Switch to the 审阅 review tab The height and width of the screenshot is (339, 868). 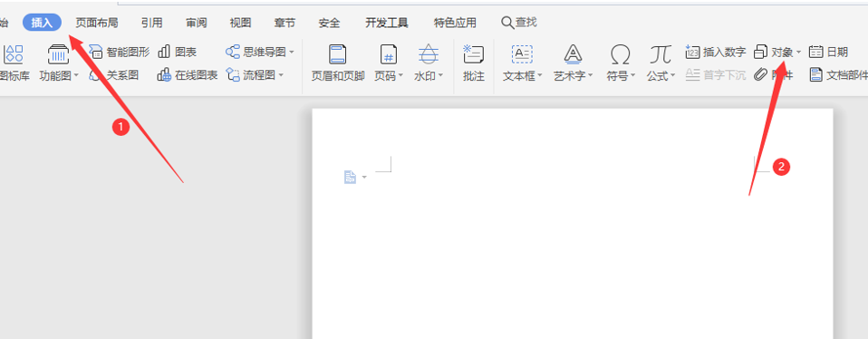pos(197,23)
